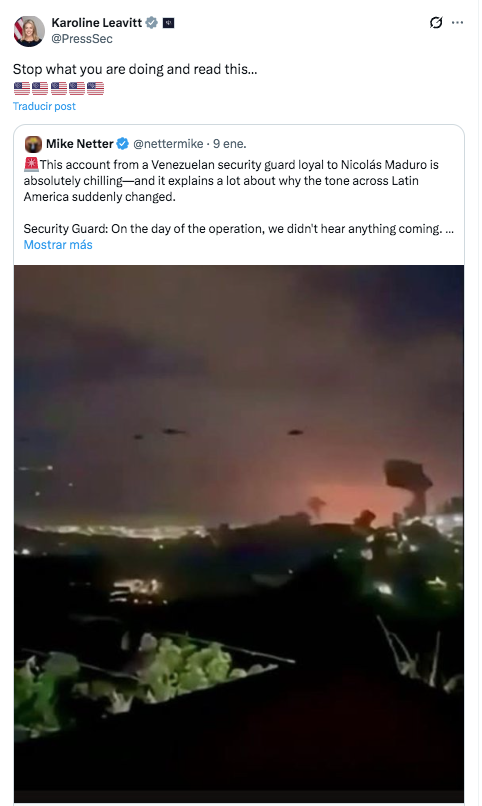
Task: Open the @nettermike handle
Action: 168,144
